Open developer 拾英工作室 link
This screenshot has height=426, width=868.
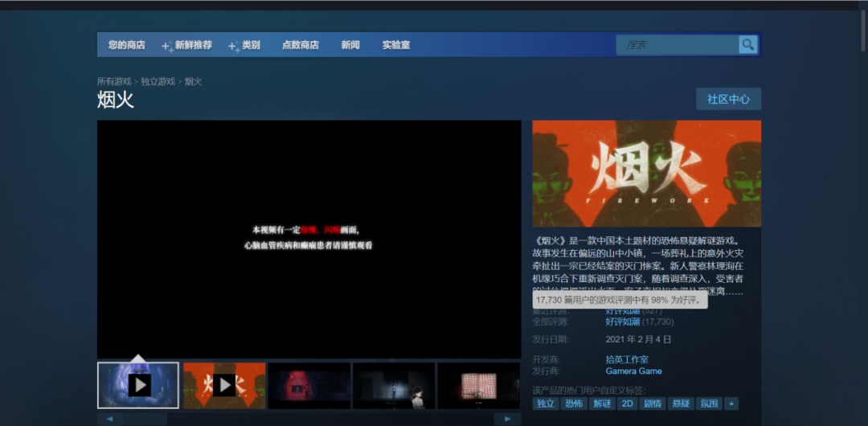(x=627, y=359)
